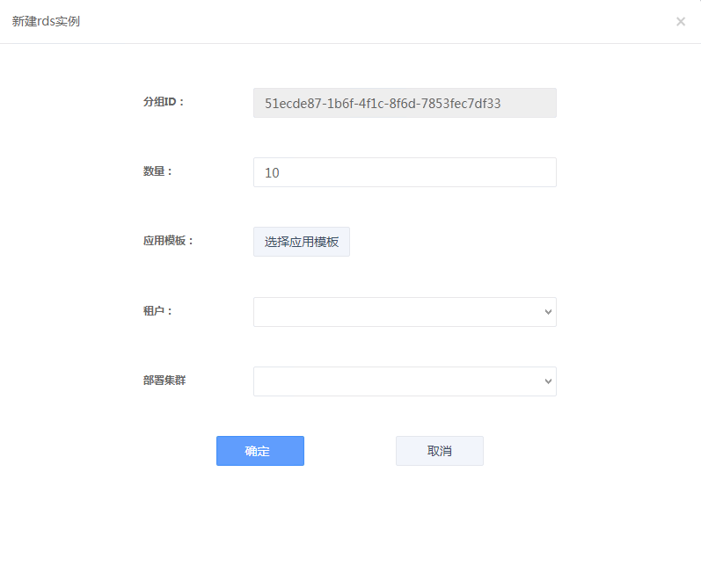
Task: Click the 分组ID field
Action: coord(405,103)
